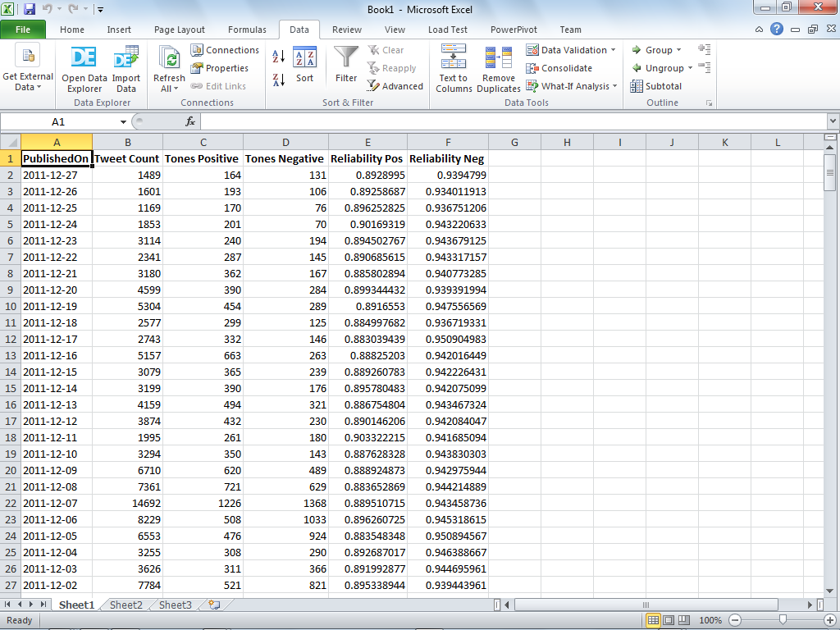Open the Sort dialog button
The height and width of the screenshot is (630, 840).
[x=305, y=65]
